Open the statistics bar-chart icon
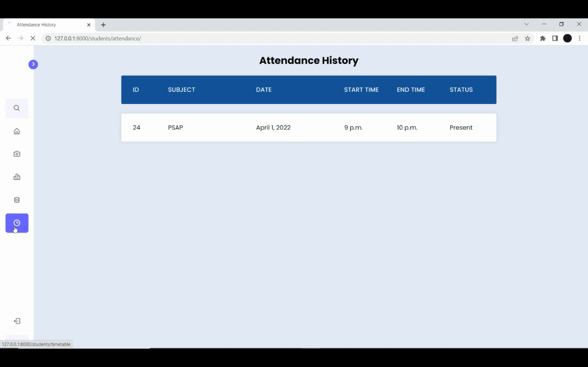The width and height of the screenshot is (588, 367). [x=17, y=177]
